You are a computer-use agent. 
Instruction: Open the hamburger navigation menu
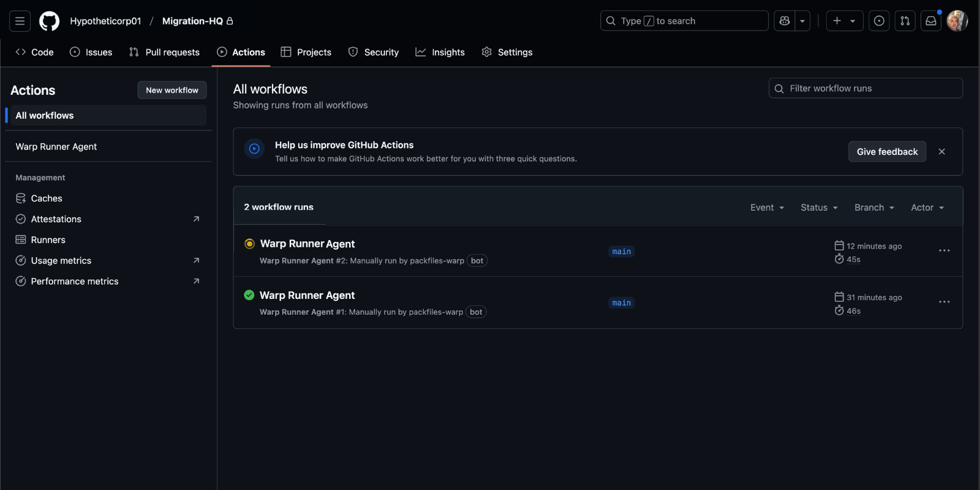(x=20, y=21)
